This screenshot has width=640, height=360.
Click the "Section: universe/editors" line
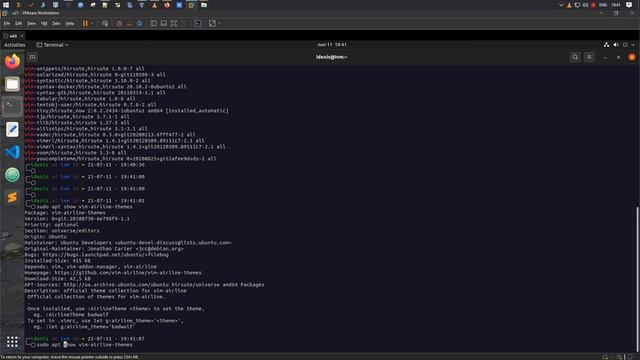coord(62,231)
